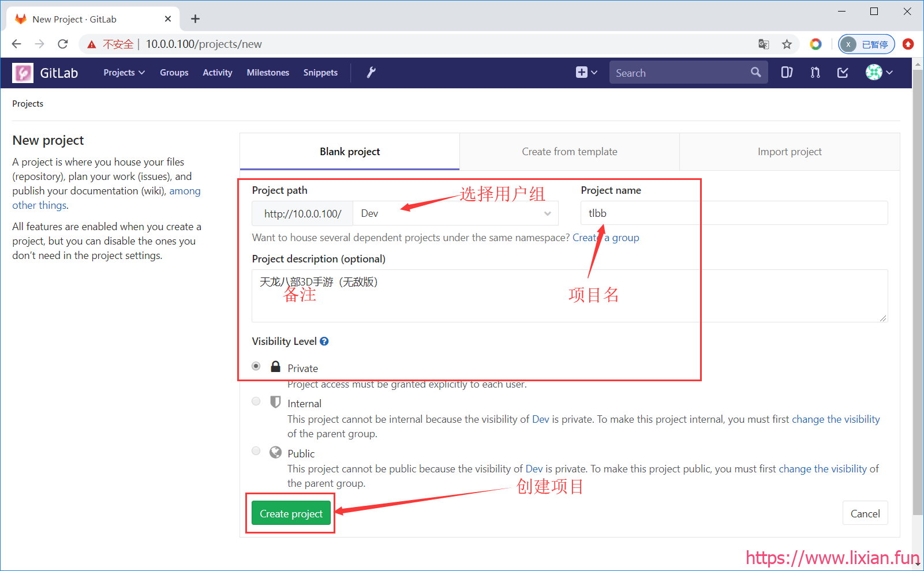Click the GitLab logo in the navbar

click(23, 73)
